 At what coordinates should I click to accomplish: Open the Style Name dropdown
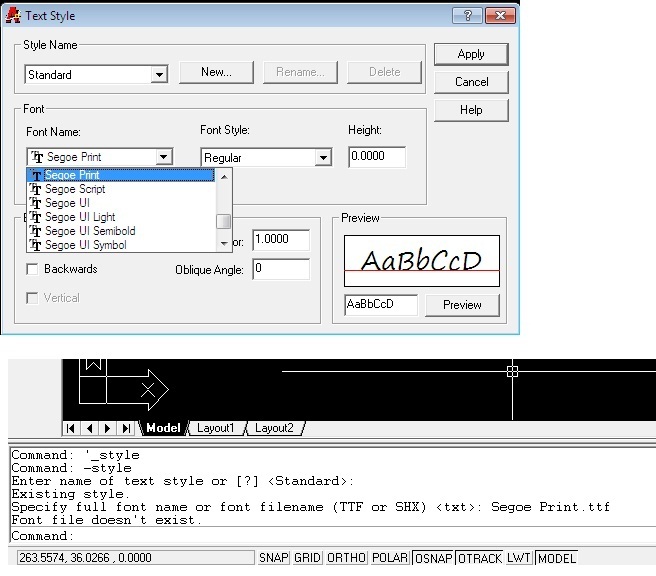click(159, 75)
